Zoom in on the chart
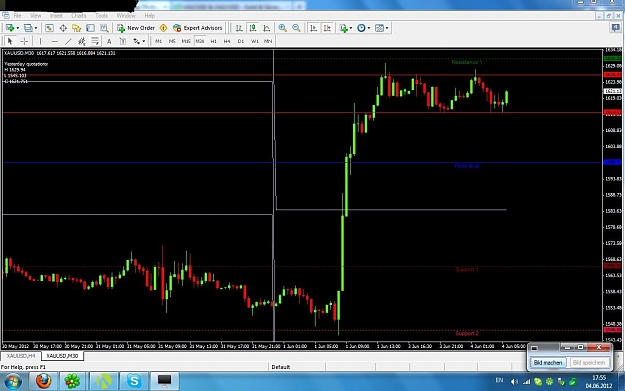Viewport: 625px width, 391px height. click(283, 28)
